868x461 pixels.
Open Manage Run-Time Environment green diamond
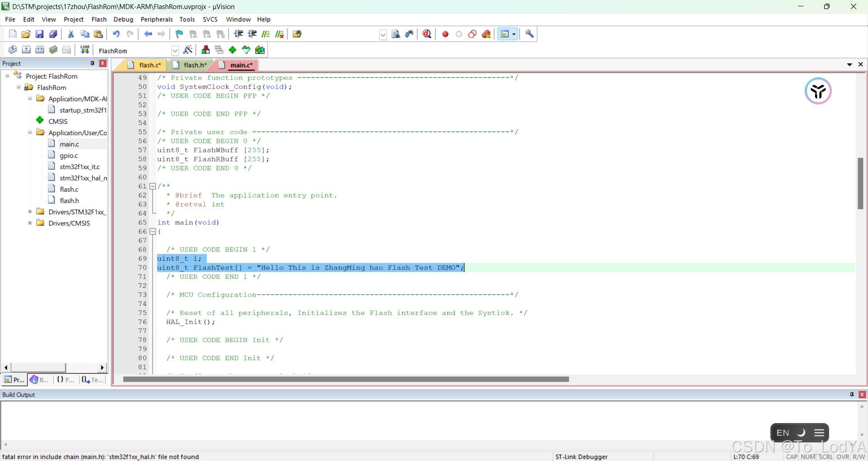click(233, 50)
